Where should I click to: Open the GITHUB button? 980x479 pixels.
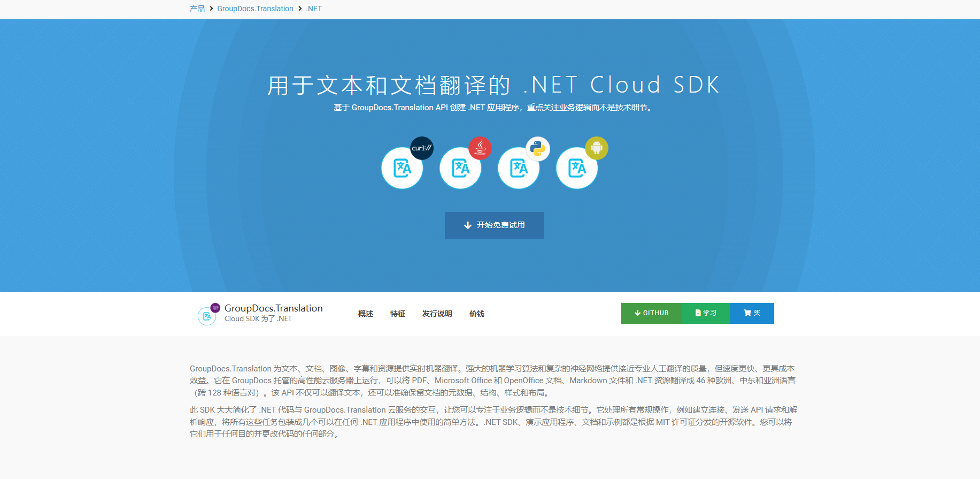[x=651, y=313]
